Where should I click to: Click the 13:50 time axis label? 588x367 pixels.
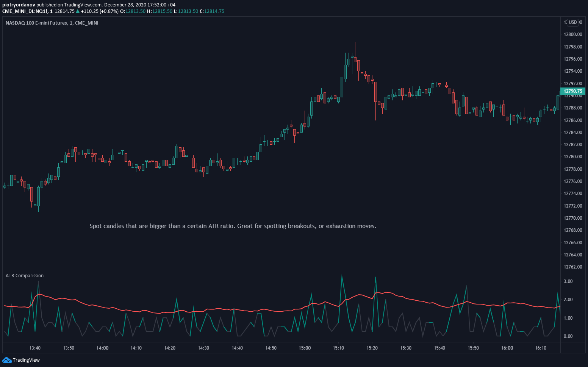pos(69,348)
